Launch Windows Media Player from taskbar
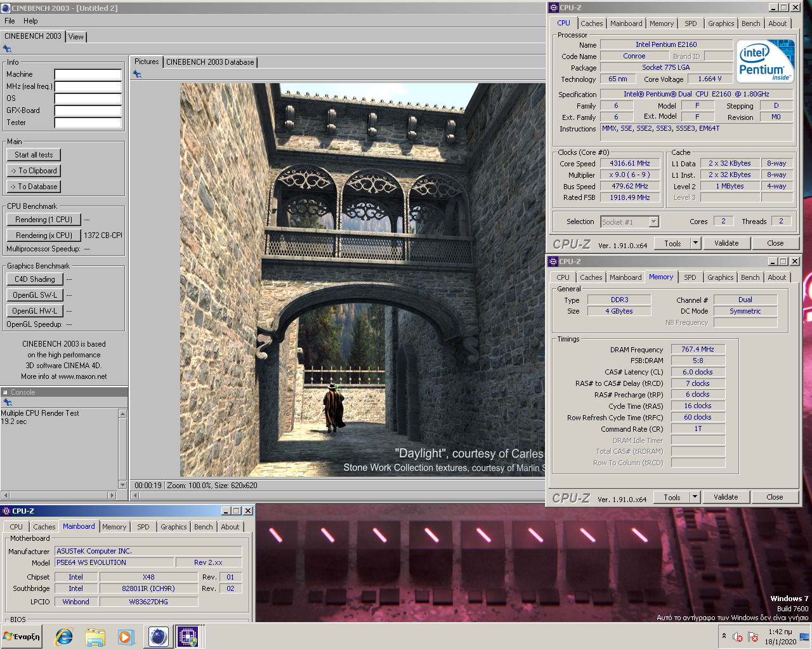This screenshot has height=650, width=812. (x=126, y=637)
